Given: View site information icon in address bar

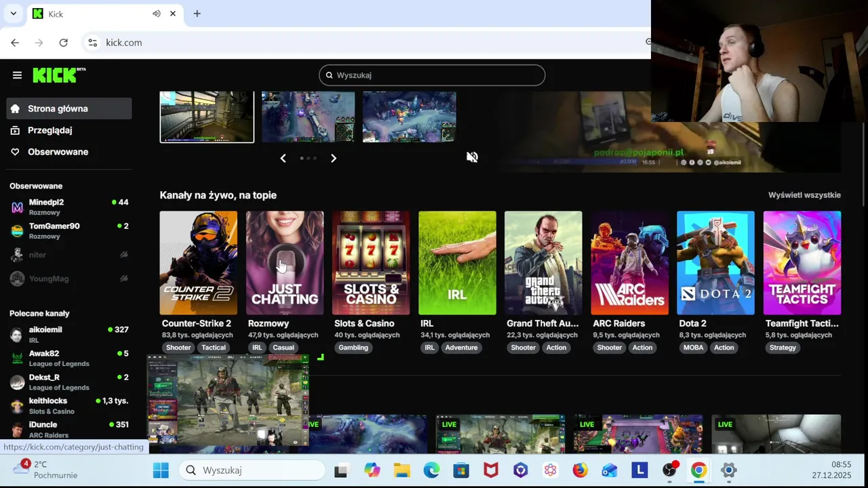Looking at the screenshot, I should [93, 43].
